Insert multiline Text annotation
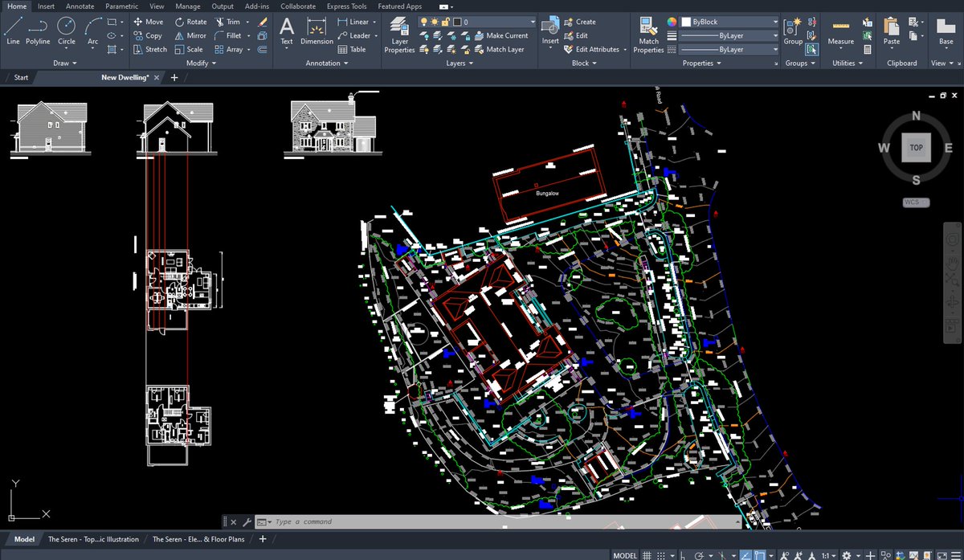Screen dimensions: 964x560 [287, 31]
